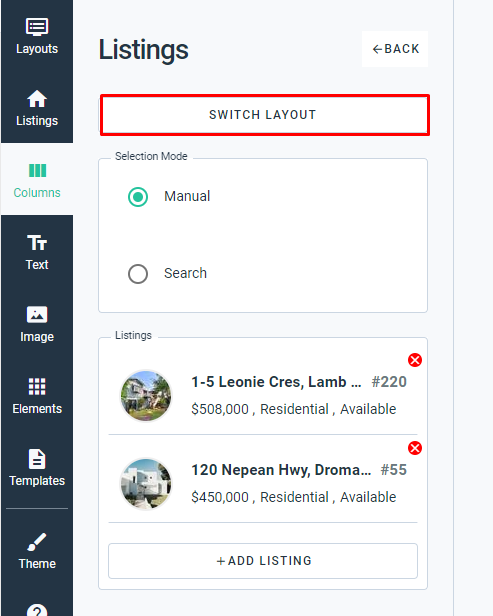The width and height of the screenshot is (493, 616).
Task: Go back with the Back button
Action: click(395, 49)
